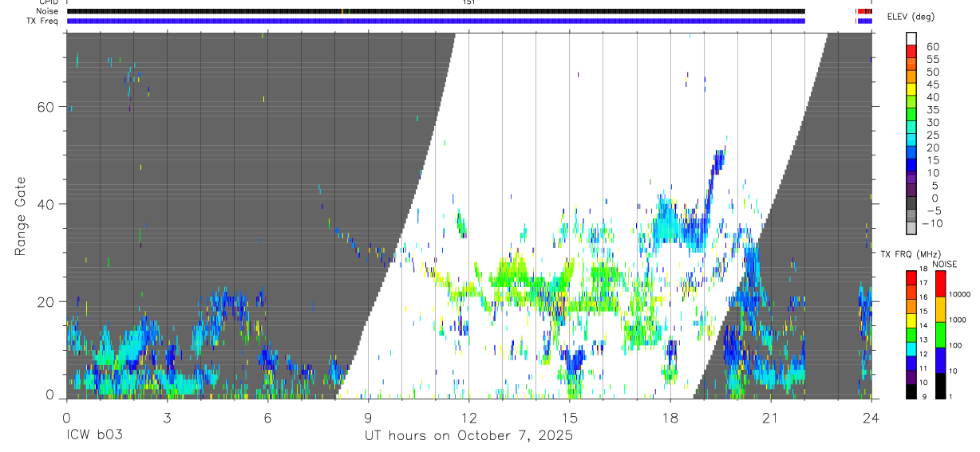Image resolution: width=980 pixels, height=452 pixels.
Task: Click the '1' label at NOISE colorbar bottom
Action: pos(950,396)
